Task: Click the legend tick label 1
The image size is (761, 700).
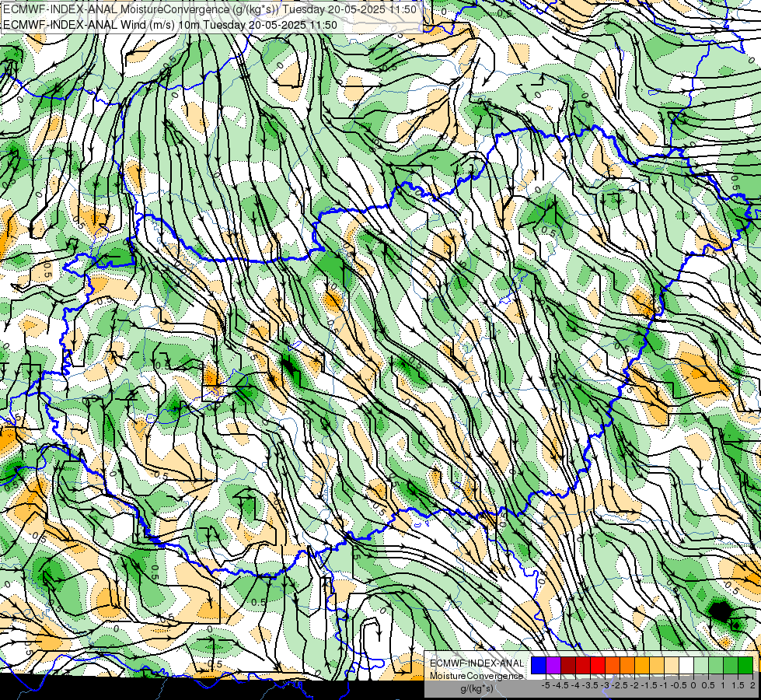Action: [x=724, y=685]
